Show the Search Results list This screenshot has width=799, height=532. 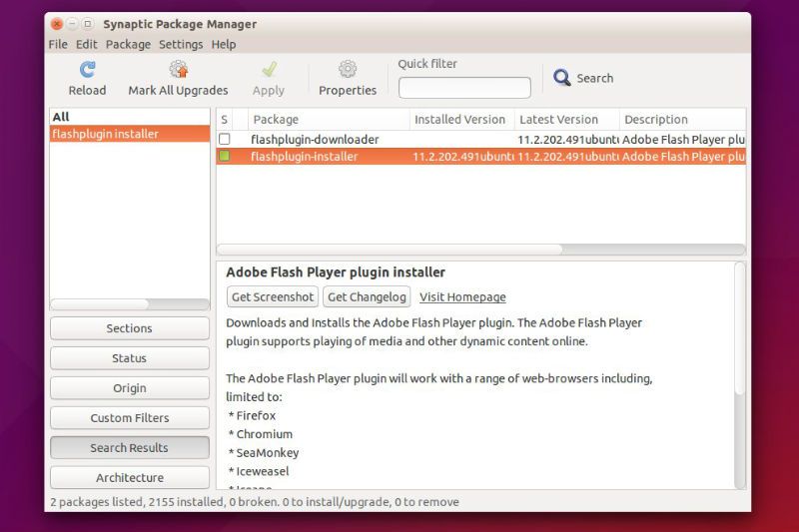(x=130, y=448)
